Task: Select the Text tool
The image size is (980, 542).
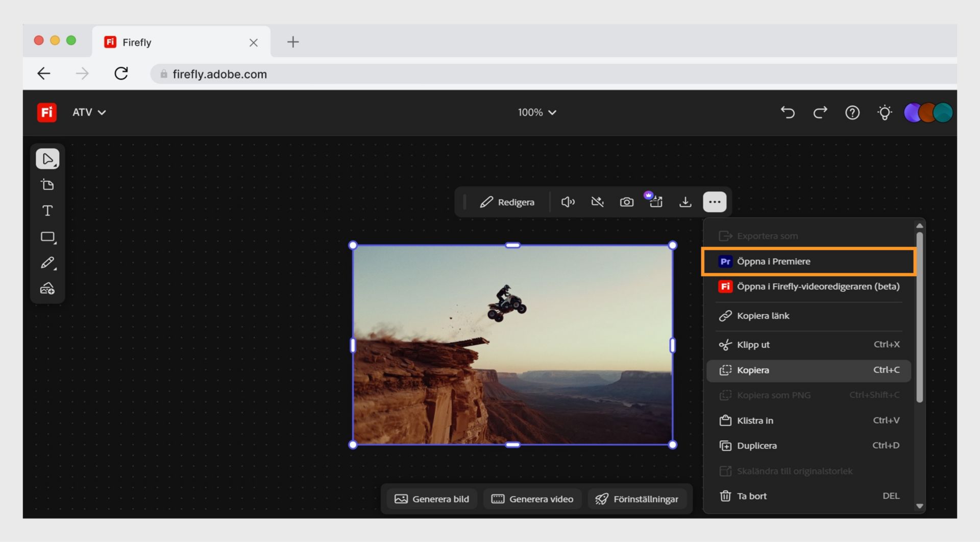Action: [x=47, y=210]
